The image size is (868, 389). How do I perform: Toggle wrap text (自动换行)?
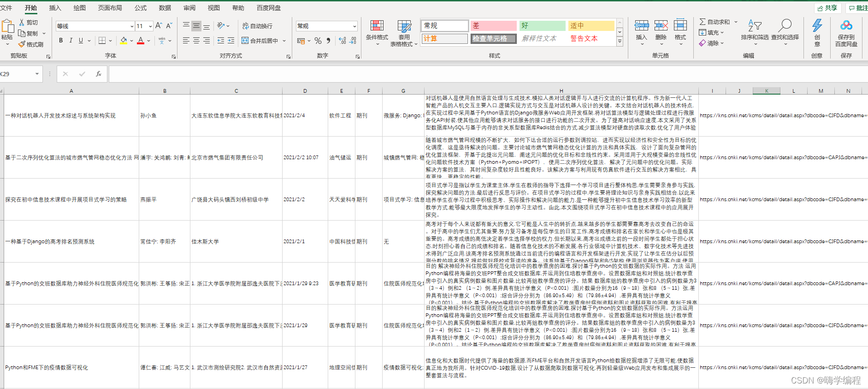pos(258,26)
